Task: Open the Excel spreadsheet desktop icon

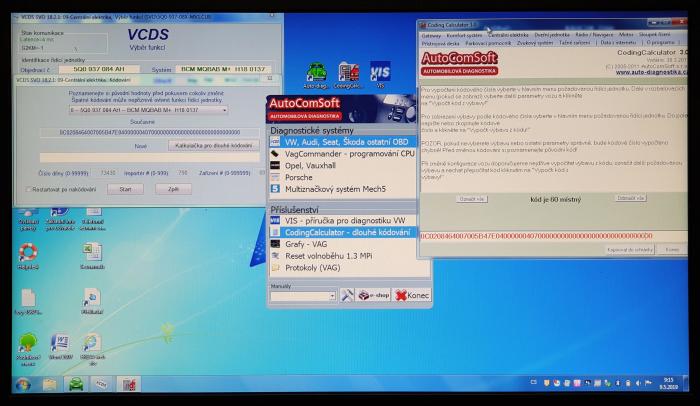Action: point(92,252)
